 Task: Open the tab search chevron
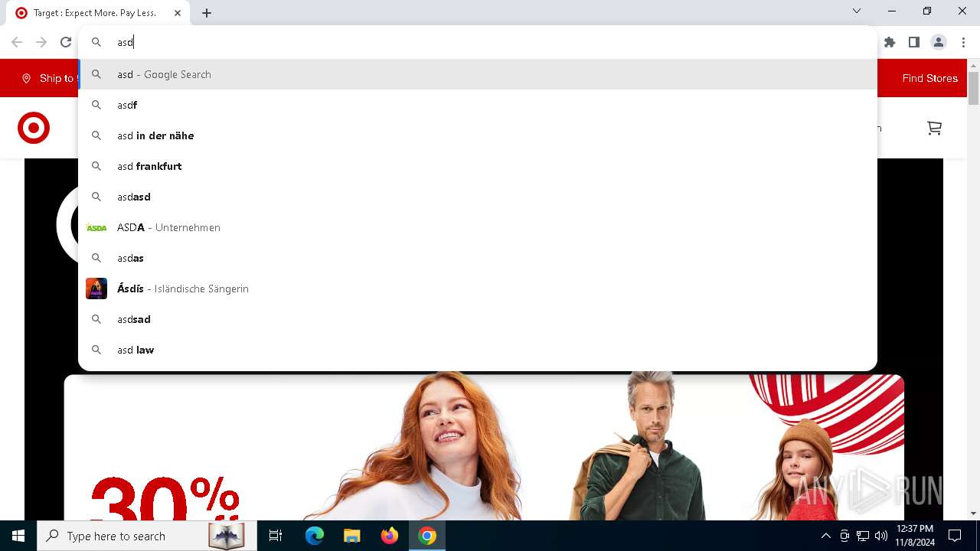857,11
